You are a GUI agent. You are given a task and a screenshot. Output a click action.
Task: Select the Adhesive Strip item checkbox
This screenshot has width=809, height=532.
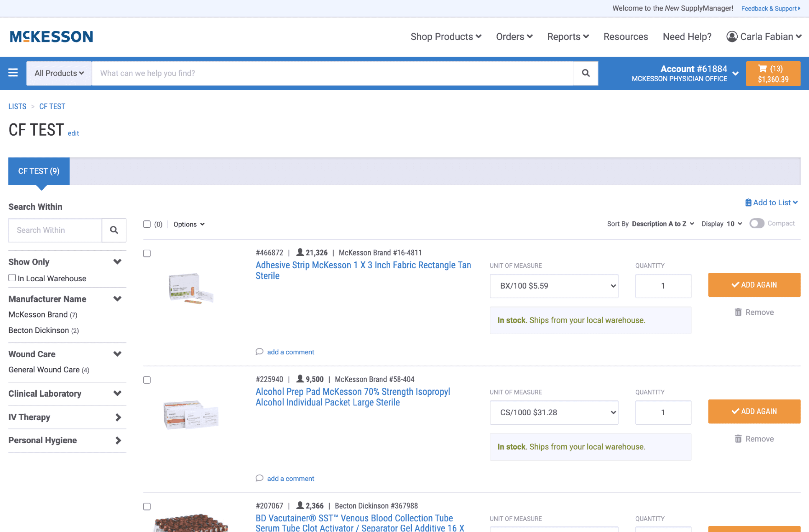pos(147,254)
